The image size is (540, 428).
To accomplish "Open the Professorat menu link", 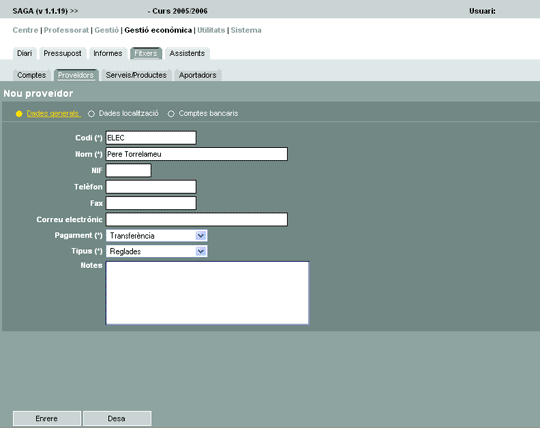I will pyautogui.click(x=66, y=30).
